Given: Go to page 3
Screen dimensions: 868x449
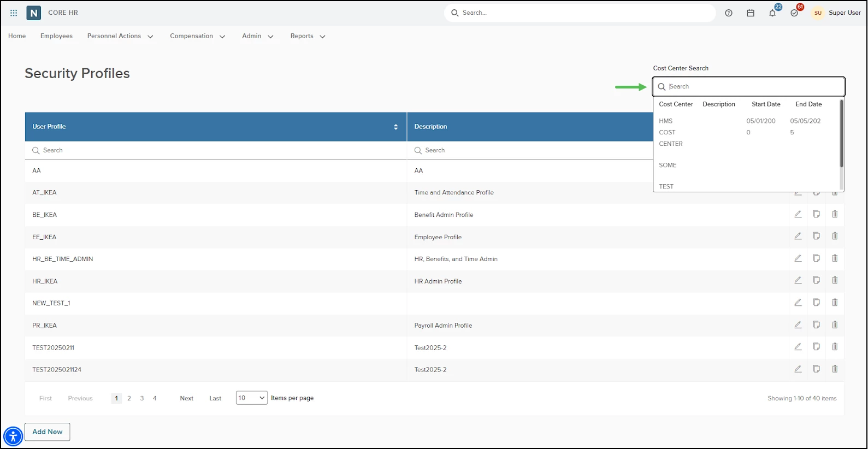Looking at the screenshot, I should 142,398.
